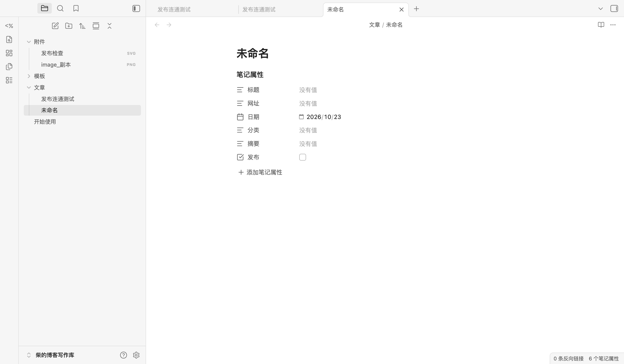Open the search panel magnifier icon

pyautogui.click(x=60, y=8)
